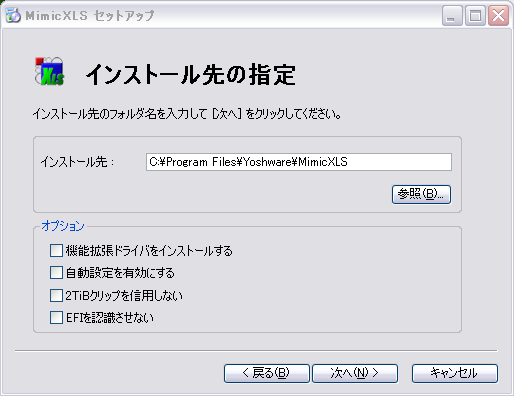Viewport: 514px width, 396px height.
Task: Cancel setup with the キャンセル button
Action: click(455, 373)
